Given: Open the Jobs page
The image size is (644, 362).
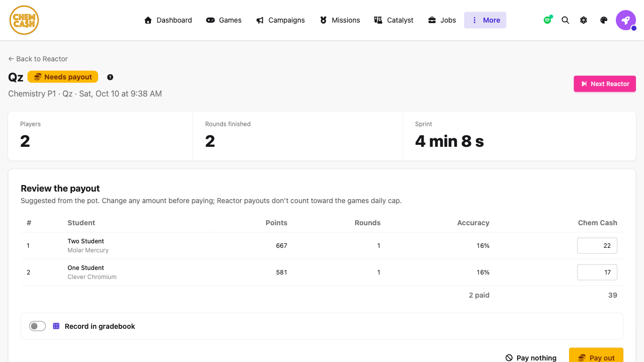Looking at the screenshot, I should (442, 20).
